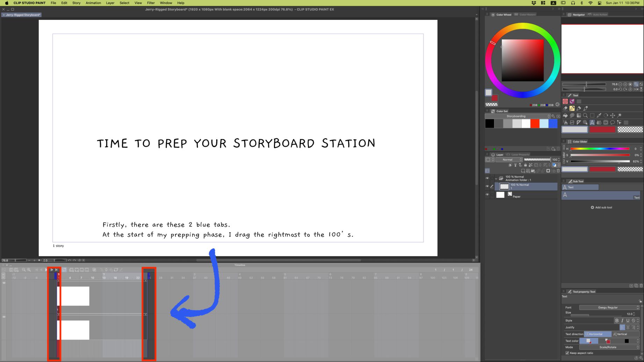Create a layer mask
Viewport: 644px width, 362px height.
(x=548, y=171)
